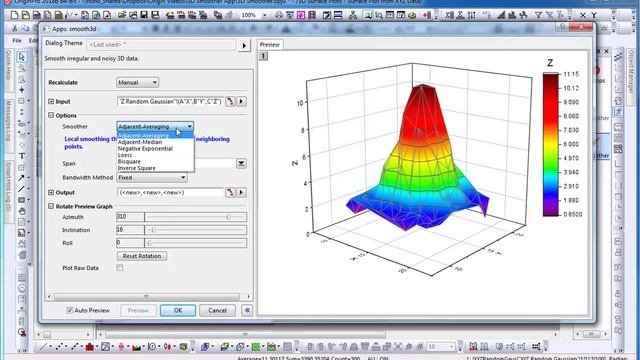Click the settings pane horizontal scrollbar
Screen dimensions: 640x360
149,296
